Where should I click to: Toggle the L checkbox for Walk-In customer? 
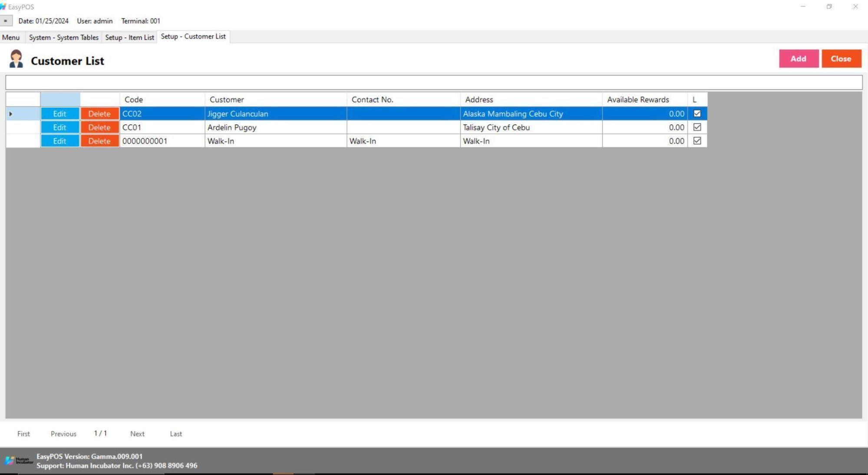(x=697, y=141)
